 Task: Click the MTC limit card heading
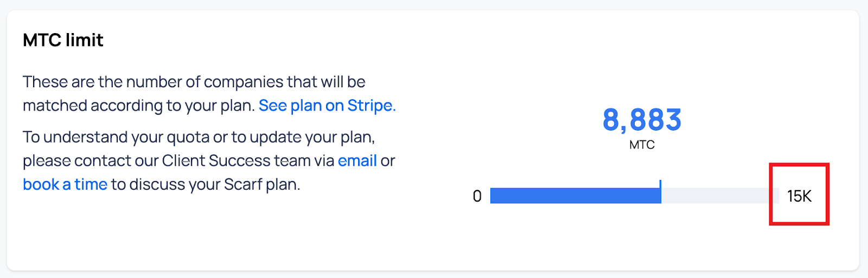63,40
